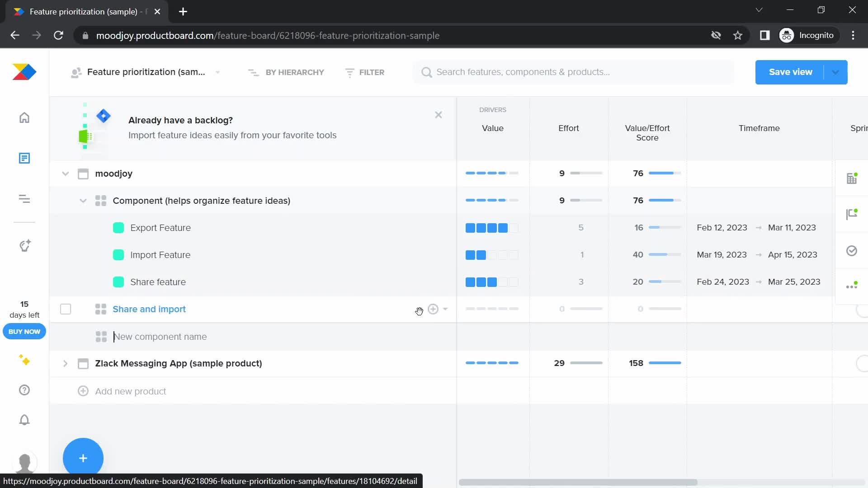Set Import Feature value rating blocks
The width and height of the screenshot is (868, 488).
click(492, 255)
